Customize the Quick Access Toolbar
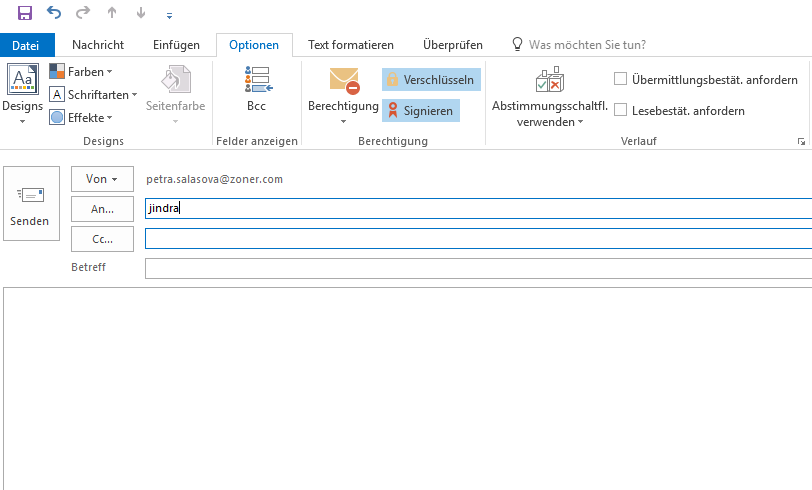This screenshot has height=490, width=812. [169, 16]
